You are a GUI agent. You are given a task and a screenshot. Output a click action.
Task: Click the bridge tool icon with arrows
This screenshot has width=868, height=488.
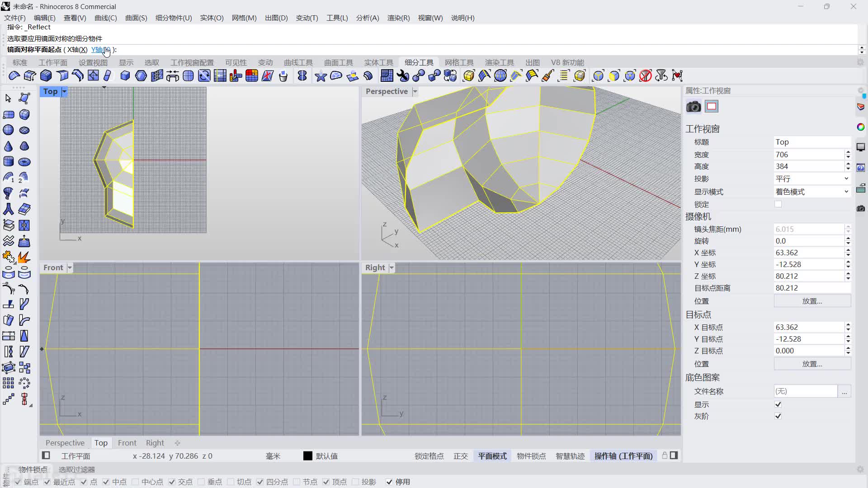(173, 75)
